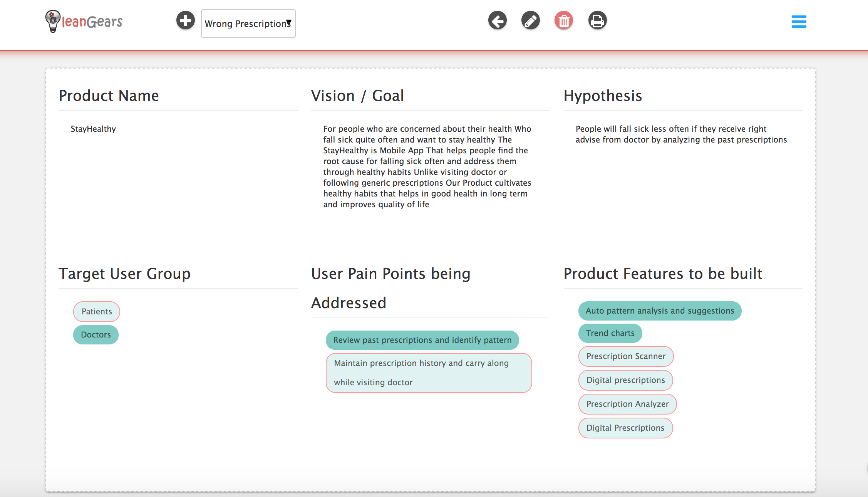Click the StayHealthy product name text
The width and height of the screenshot is (868, 497).
93,129
